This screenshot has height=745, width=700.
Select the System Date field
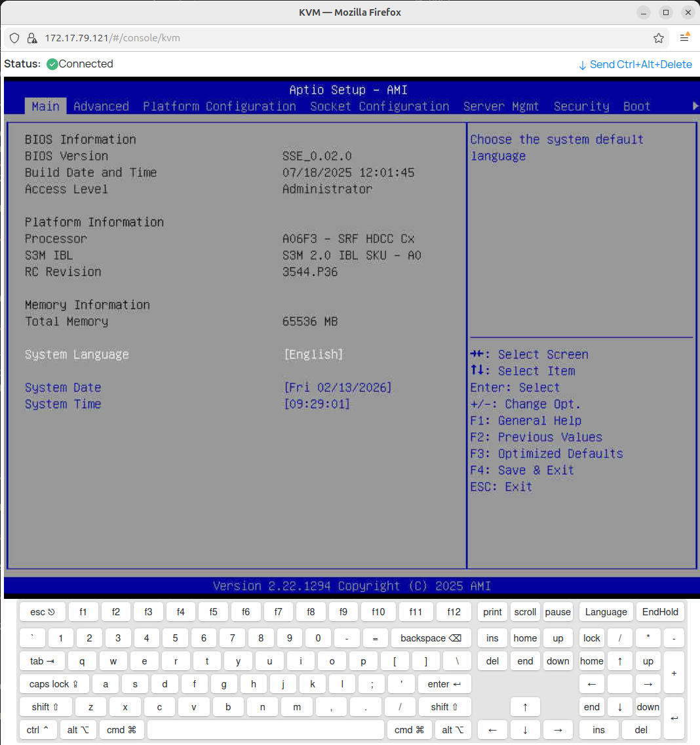[x=338, y=388]
